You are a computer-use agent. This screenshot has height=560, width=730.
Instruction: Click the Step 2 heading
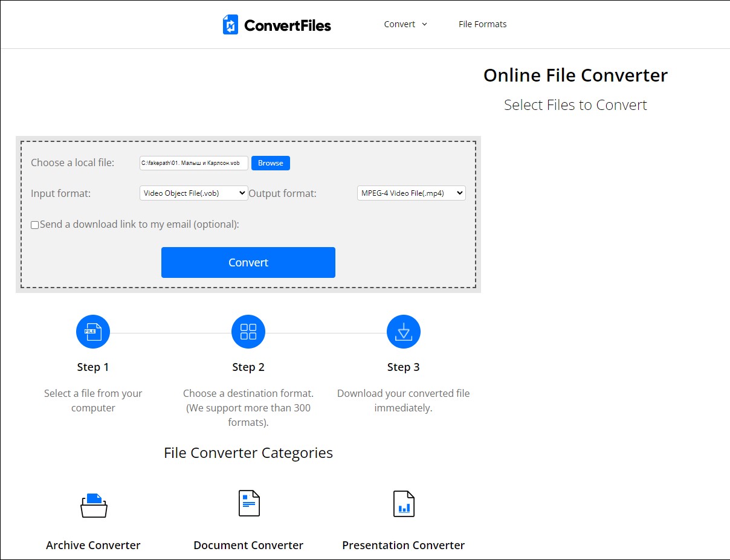[x=248, y=367]
